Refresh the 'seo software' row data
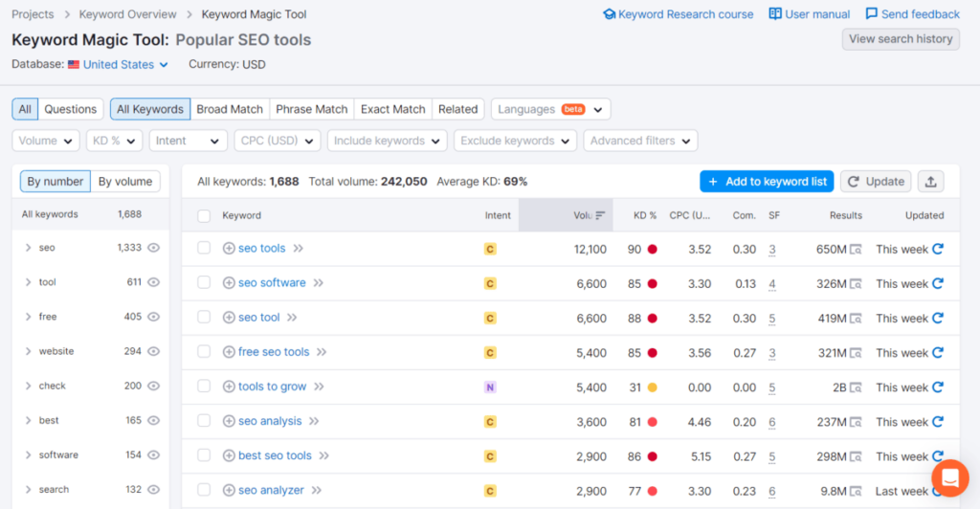This screenshot has height=509, width=980. click(x=938, y=283)
